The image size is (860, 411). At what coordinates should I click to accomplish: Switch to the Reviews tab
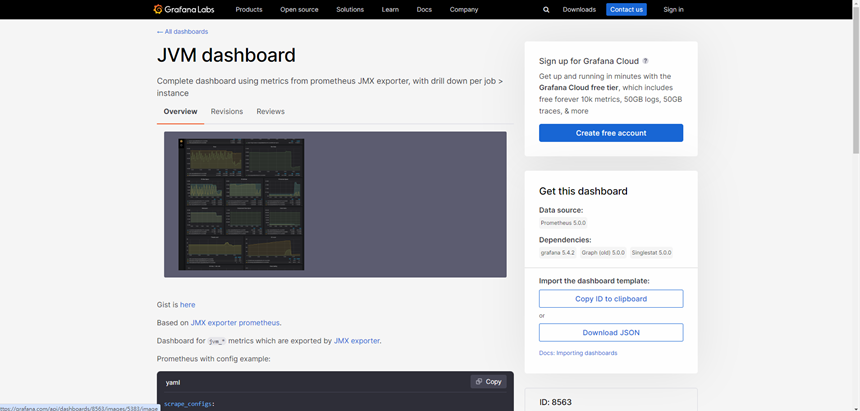[x=270, y=111]
